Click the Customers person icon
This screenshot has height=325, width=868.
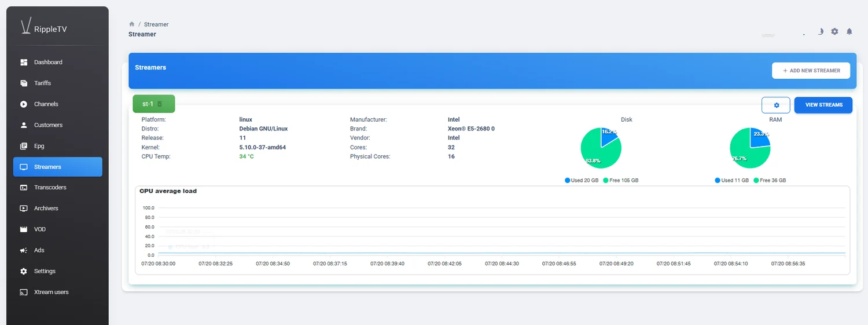pyautogui.click(x=24, y=125)
